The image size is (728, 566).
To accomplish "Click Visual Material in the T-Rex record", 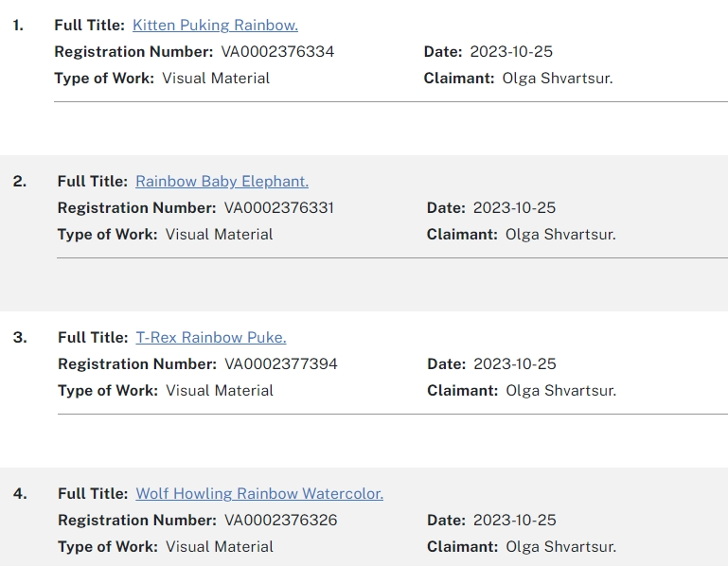I will (219, 390).
